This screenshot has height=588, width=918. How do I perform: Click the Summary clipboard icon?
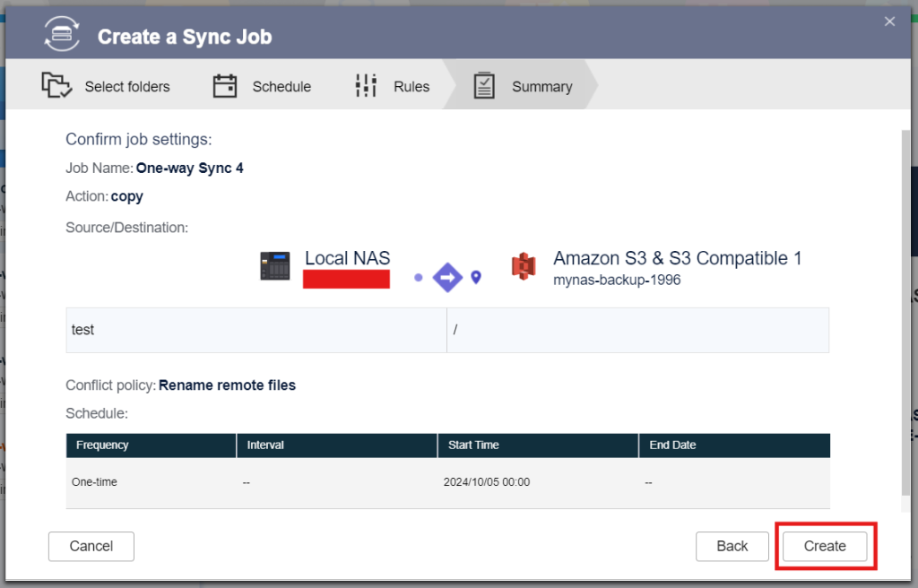pyautogui.click(x=485, y=85)
